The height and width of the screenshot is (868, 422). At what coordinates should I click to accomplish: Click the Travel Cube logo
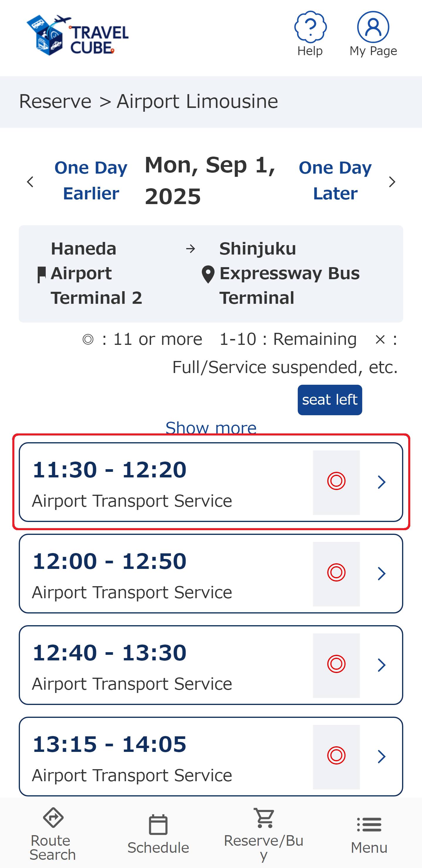[x=77, y=35]
